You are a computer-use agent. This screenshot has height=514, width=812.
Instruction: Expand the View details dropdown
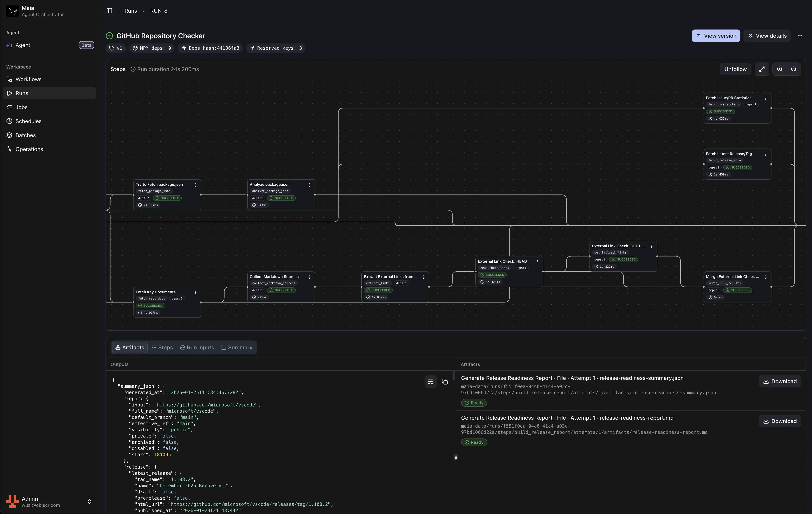pyautogui.click(x=767, y=36)
